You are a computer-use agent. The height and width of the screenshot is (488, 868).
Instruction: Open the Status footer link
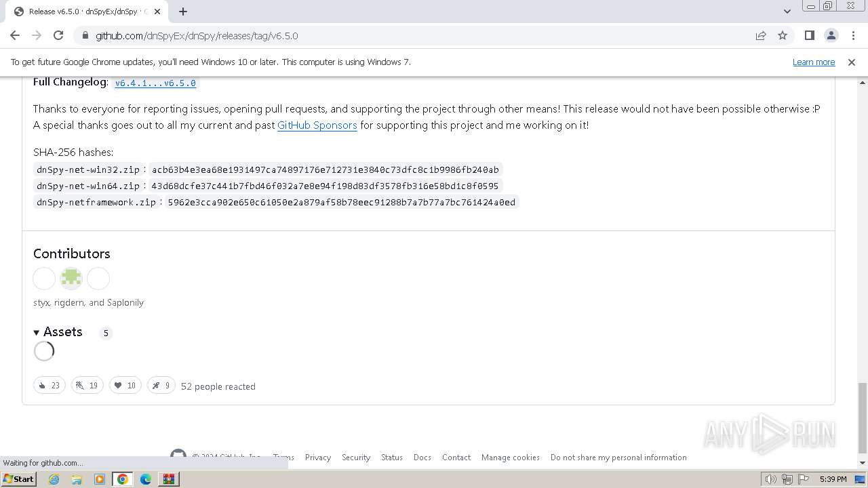click(392, 457)
